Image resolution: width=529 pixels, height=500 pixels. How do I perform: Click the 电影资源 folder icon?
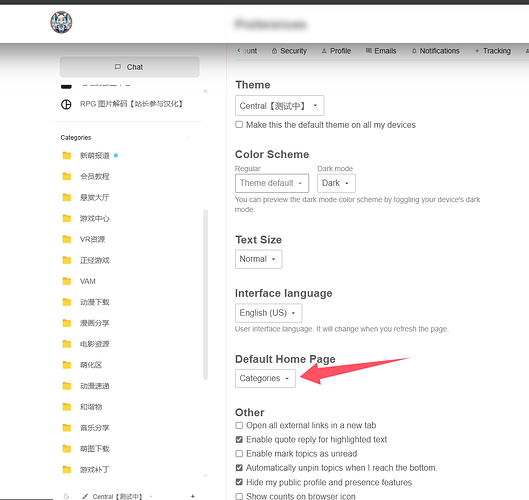pos(67,344)
